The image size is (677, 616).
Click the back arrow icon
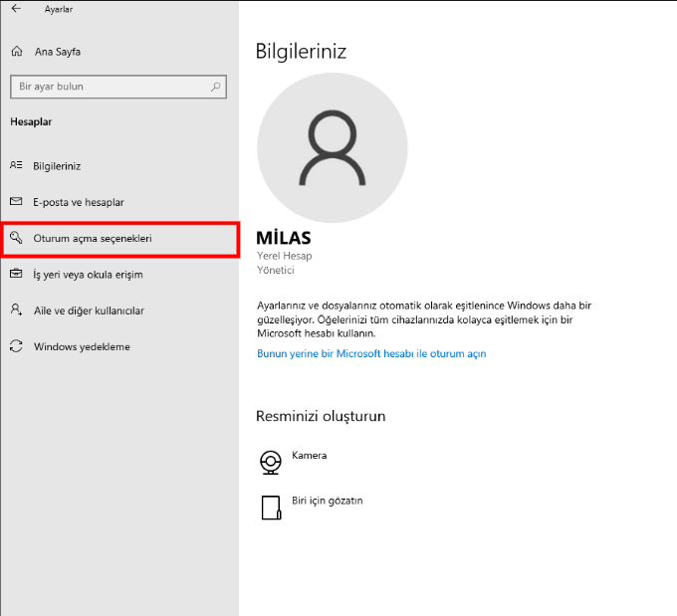click(x=16, y=9)
